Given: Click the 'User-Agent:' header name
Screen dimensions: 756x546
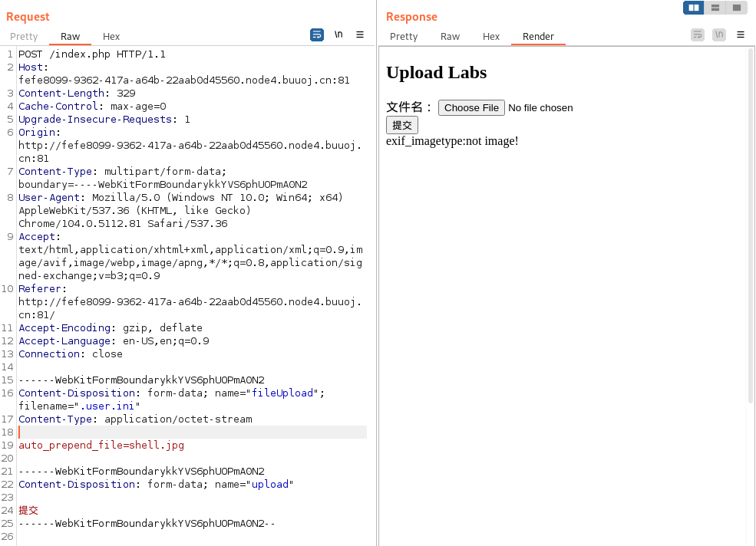Looking at the screenshot, I should tap(52, 198).
